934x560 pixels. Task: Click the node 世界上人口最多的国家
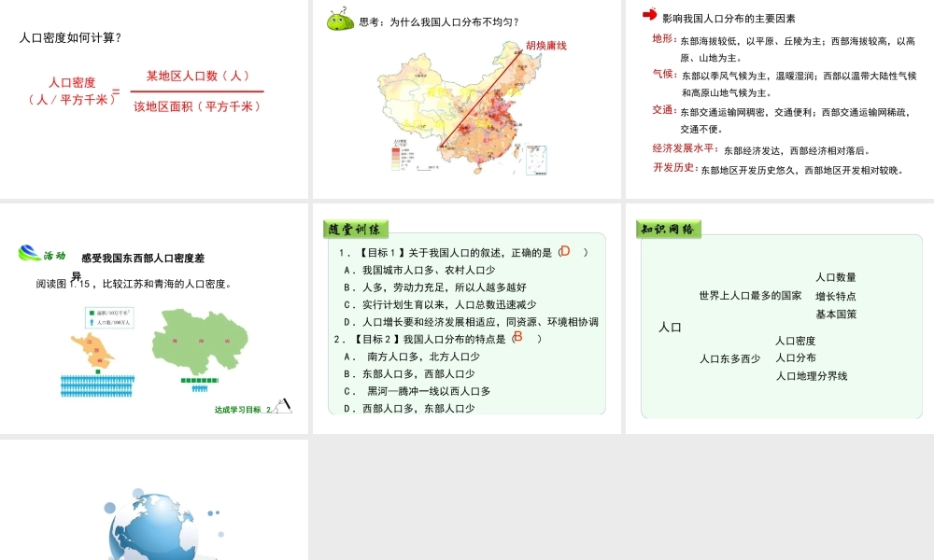(751, 295)
